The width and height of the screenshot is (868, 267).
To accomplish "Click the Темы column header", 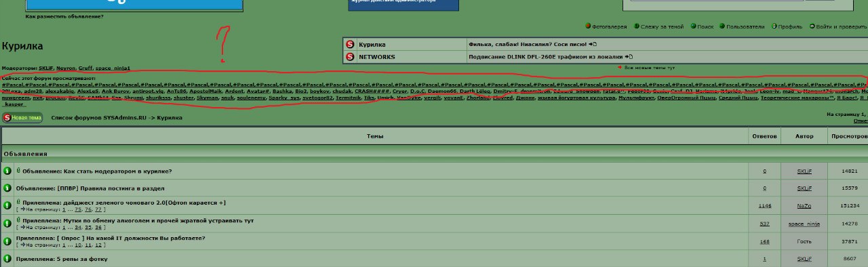I will coord(375,136).
